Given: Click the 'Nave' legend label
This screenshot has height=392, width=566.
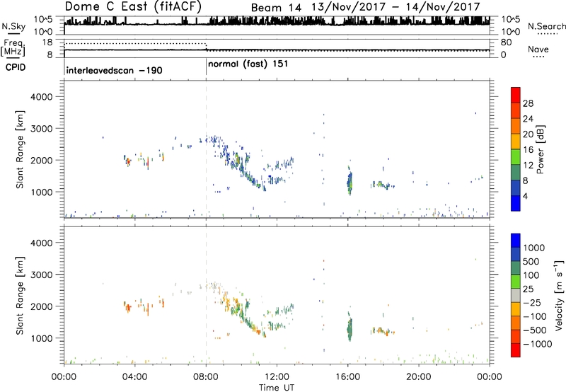Looking at the screenshot, I should click(x=538, y=49).
